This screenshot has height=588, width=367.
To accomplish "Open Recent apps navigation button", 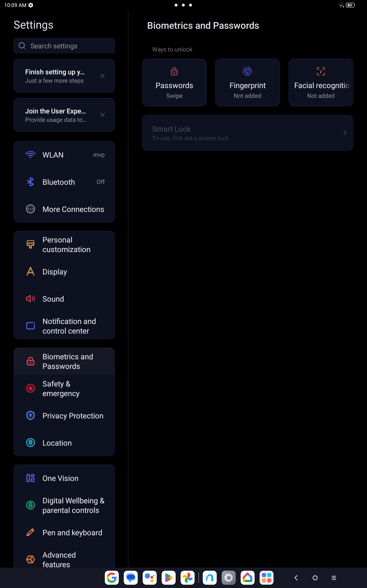I will [334, 578].
